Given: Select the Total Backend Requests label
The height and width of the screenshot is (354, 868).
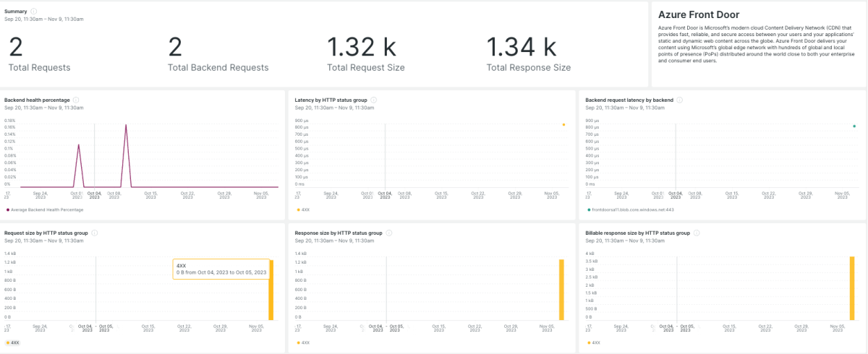Looking at the screenshot, I should click(x=218, y=68).
